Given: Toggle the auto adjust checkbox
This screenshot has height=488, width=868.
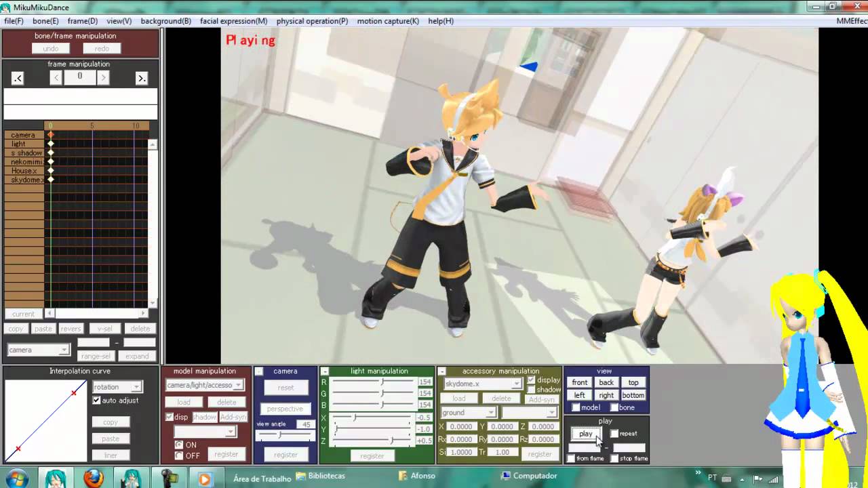Looking at the screenshot, I should pos(96,401).
